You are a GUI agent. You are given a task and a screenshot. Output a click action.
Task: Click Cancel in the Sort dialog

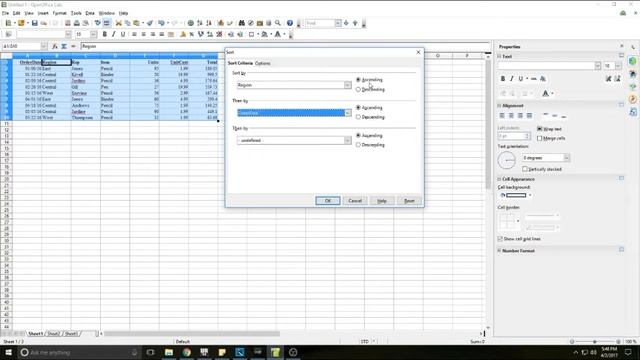[355, 201]
